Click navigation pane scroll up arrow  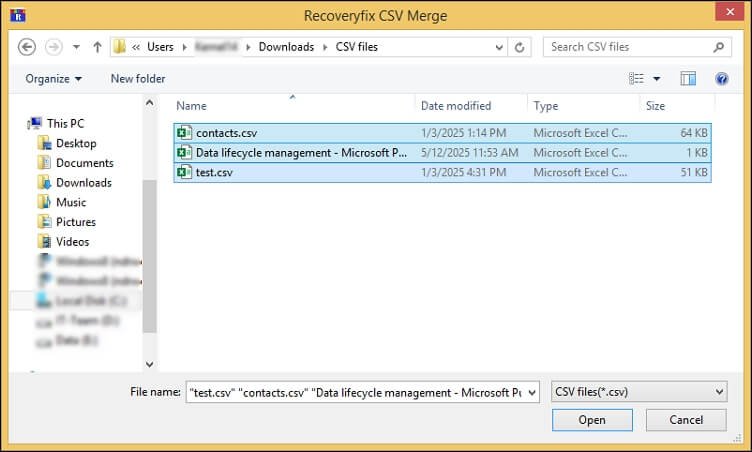click(x=150, y=103)
